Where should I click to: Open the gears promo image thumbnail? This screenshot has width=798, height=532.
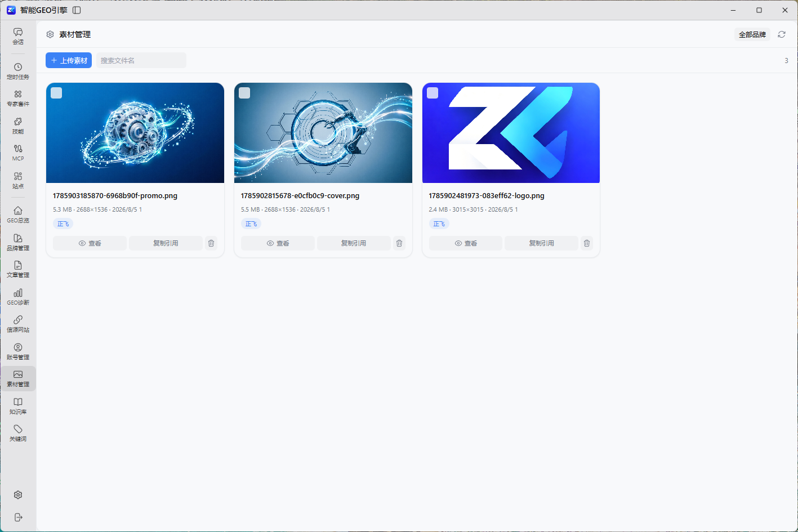[135, 133]
